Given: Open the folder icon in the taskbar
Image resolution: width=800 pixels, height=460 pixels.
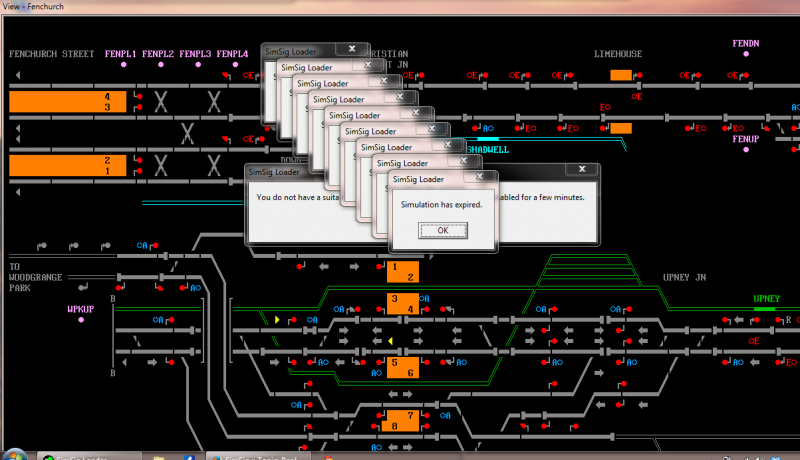Looking at the screenshot, I should tap(159, 457).
